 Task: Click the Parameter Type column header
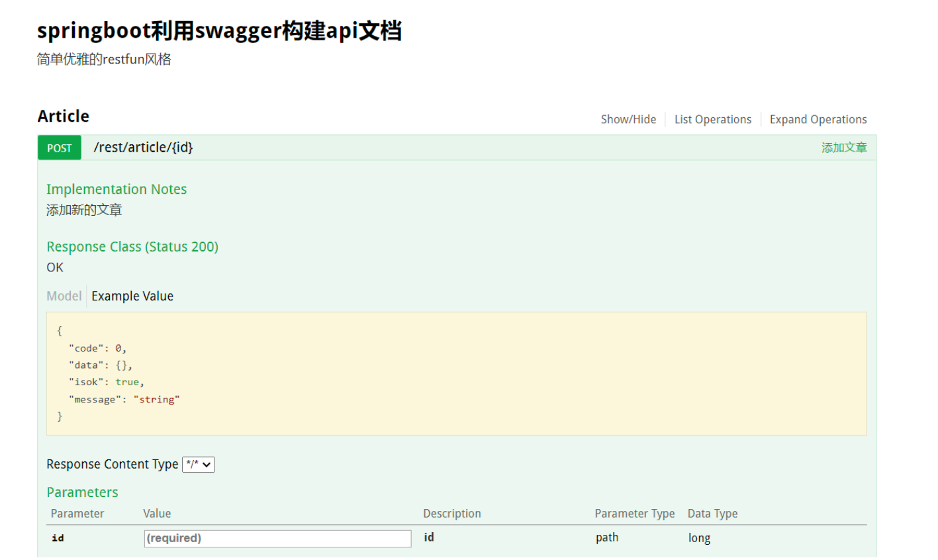click(x=634, y=514)
